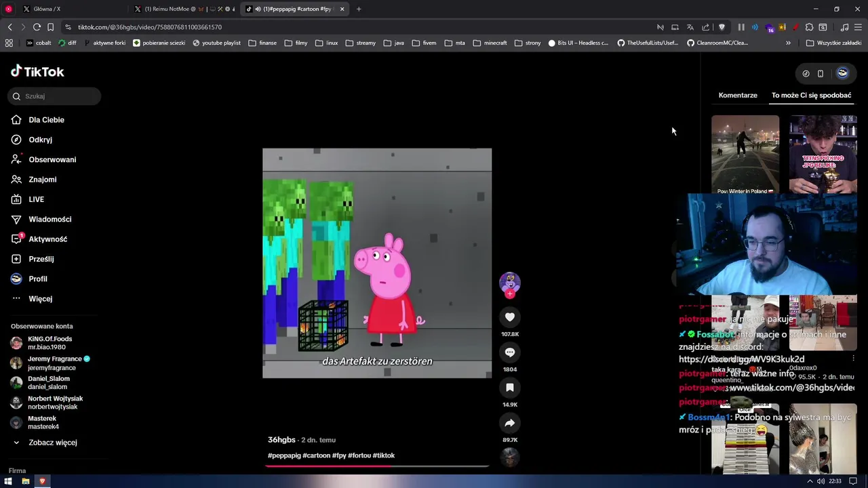This screenshot has height=488, width=868.
Task: Open cobalt bookmark
Action: click(x=39, y=43)
